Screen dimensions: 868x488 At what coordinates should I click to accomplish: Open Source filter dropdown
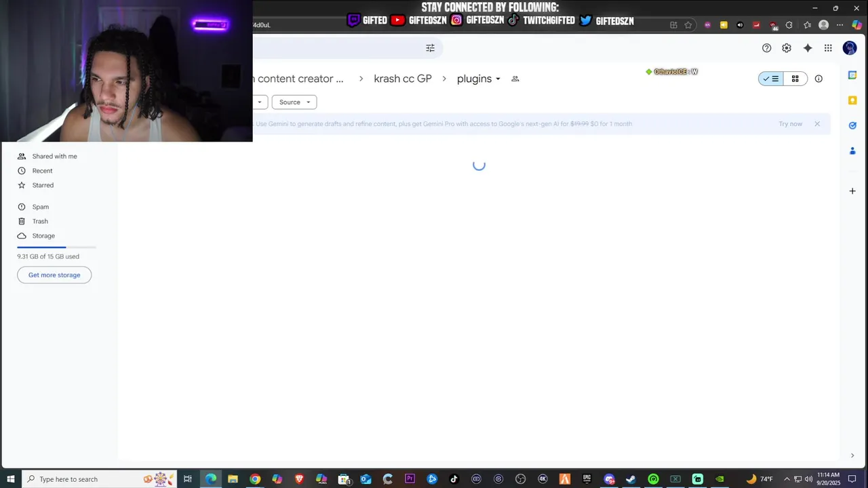coord(294,102)
